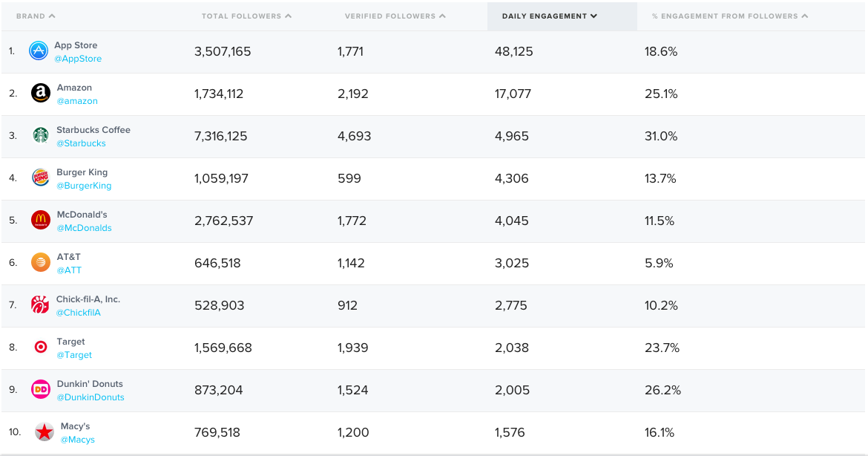Click Starbucks verified followers 4,693

[x=355, y=136]
